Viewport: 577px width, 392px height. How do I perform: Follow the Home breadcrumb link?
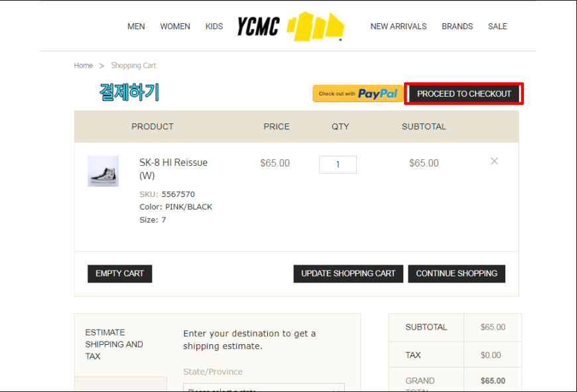tap(83, 66)
